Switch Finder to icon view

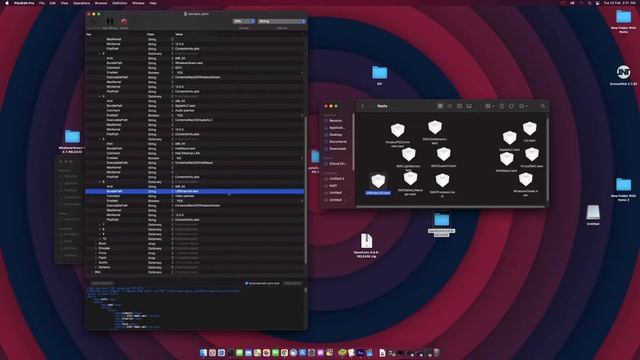click(440, 106)
